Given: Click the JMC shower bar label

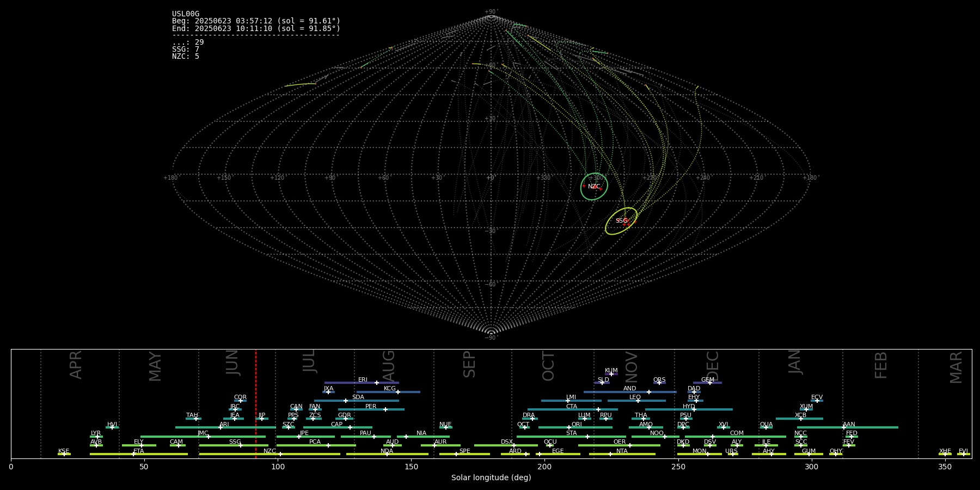Looking at the screenshot, I should (x=203, y=433).
